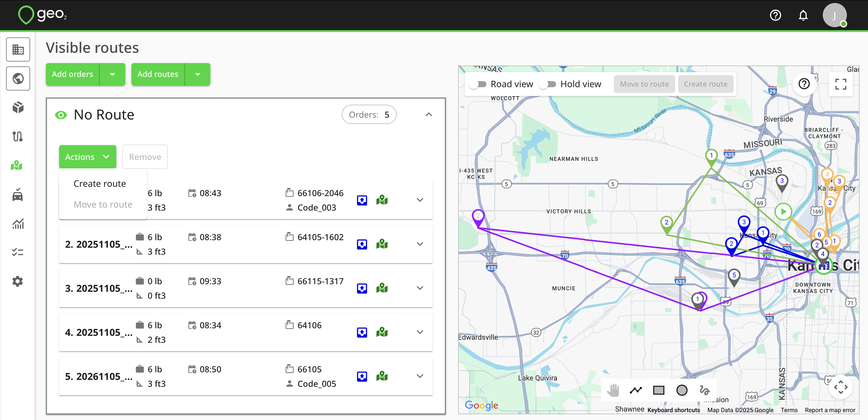
Task: Open the globe sidebar icon
Action: pyautogui.click(x=18, y=79)
